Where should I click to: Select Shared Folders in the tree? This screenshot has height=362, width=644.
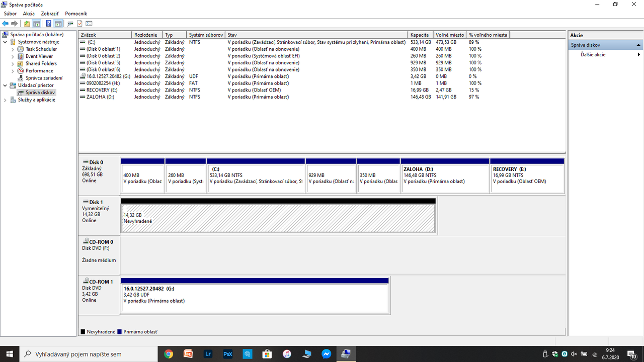point(41,63)
